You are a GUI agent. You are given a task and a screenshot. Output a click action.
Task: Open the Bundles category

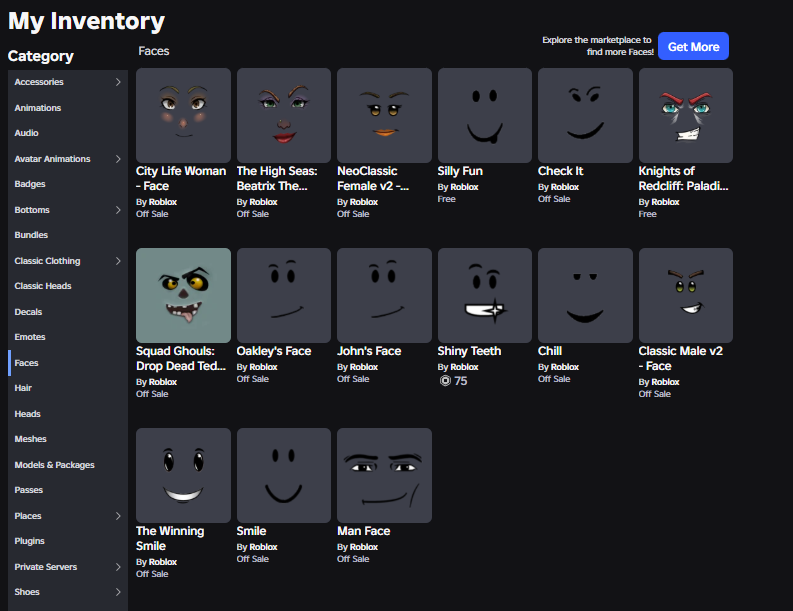point(68,235)
